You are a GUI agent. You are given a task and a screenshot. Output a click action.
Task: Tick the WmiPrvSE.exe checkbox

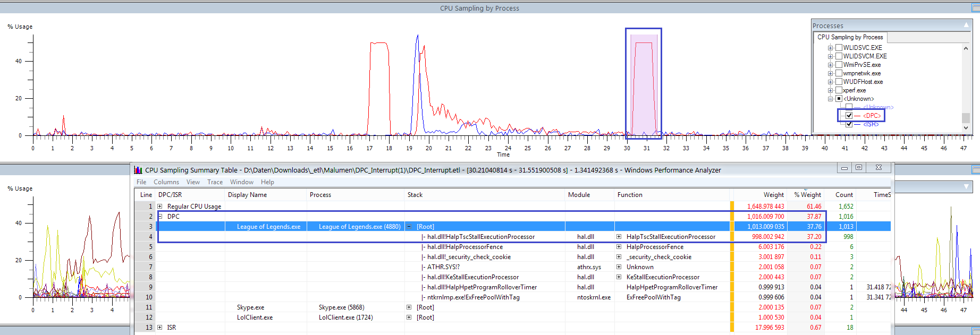(x=839, y=64)
